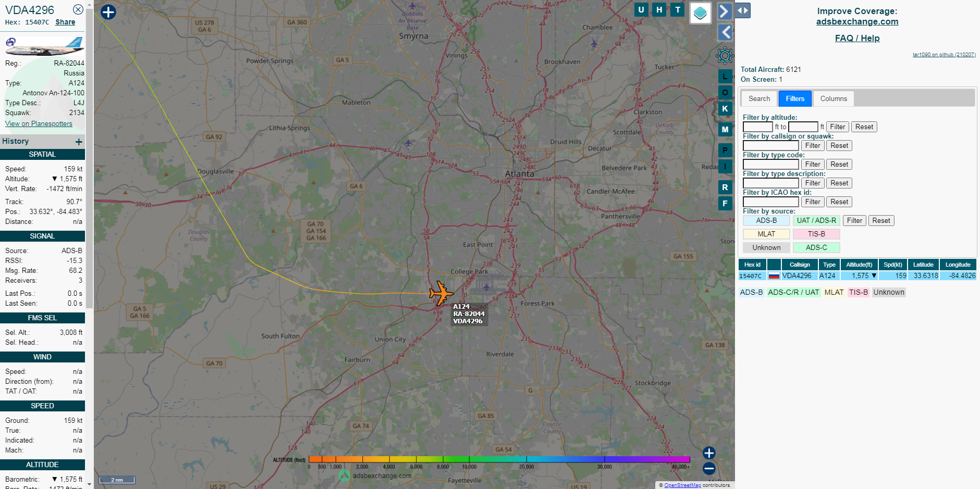Zoom in the map with plus button

[x=709, y=453]
